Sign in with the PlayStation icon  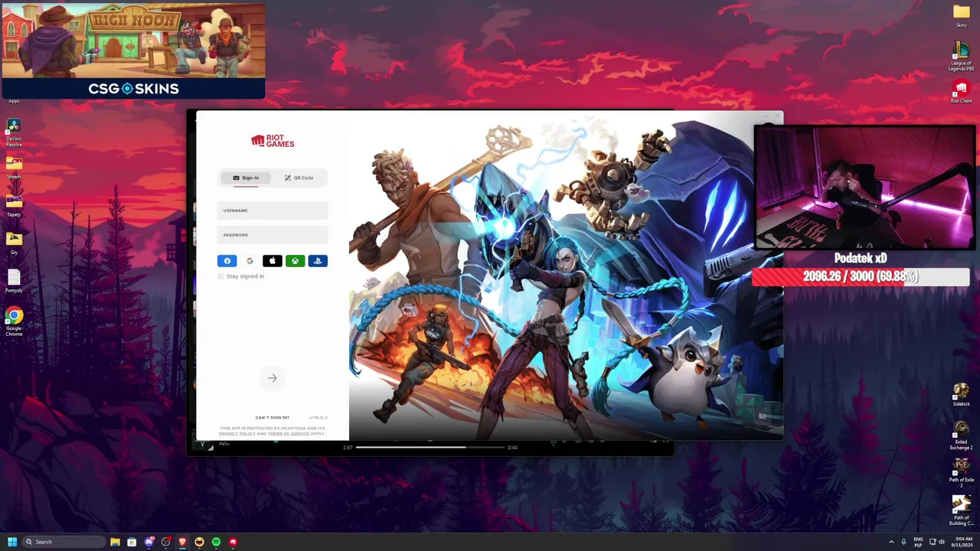pos(318,261)
